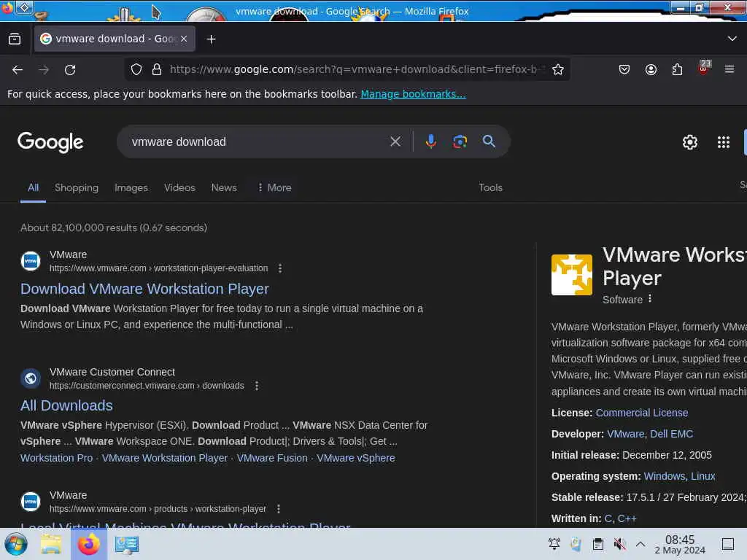This screenshot has width=747, height=560.
Task: Click Firefox icon in the taskbar
Action: 88,544
